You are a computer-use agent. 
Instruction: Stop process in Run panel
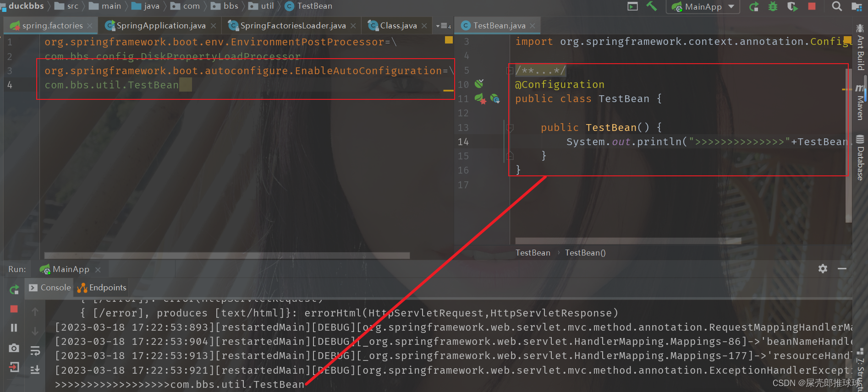tap(14, 309)
